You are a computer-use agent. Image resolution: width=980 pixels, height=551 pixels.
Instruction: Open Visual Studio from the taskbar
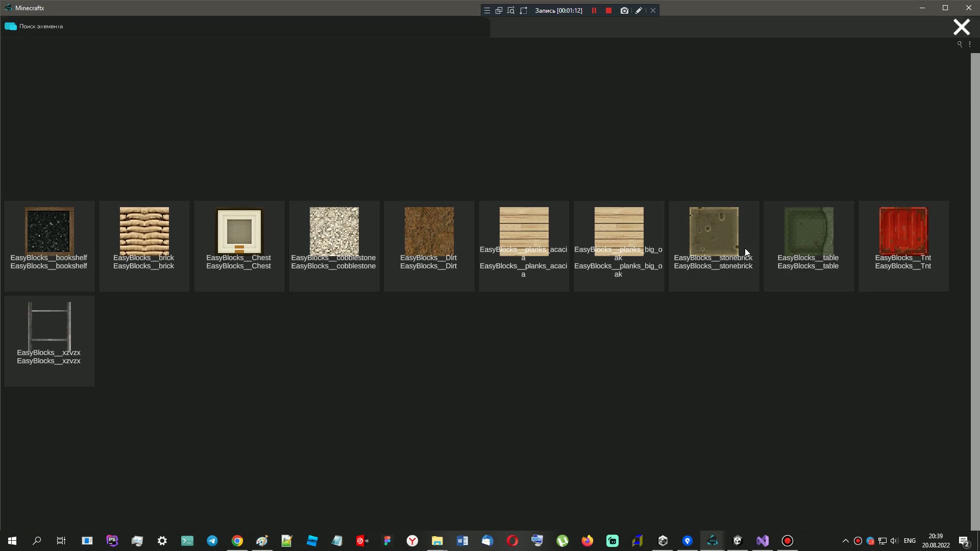click(x=763, y=541)
